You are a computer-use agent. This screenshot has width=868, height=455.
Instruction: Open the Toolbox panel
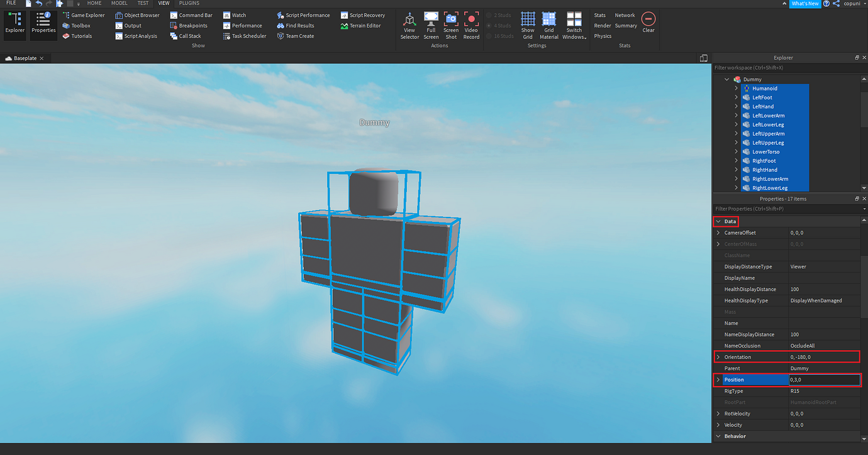(77, 25)
